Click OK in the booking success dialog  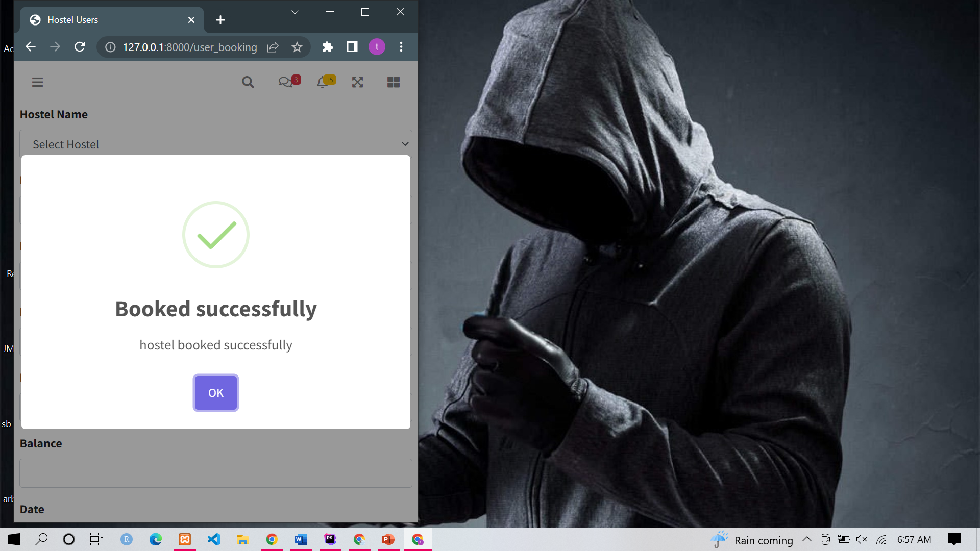coord(215,393)
